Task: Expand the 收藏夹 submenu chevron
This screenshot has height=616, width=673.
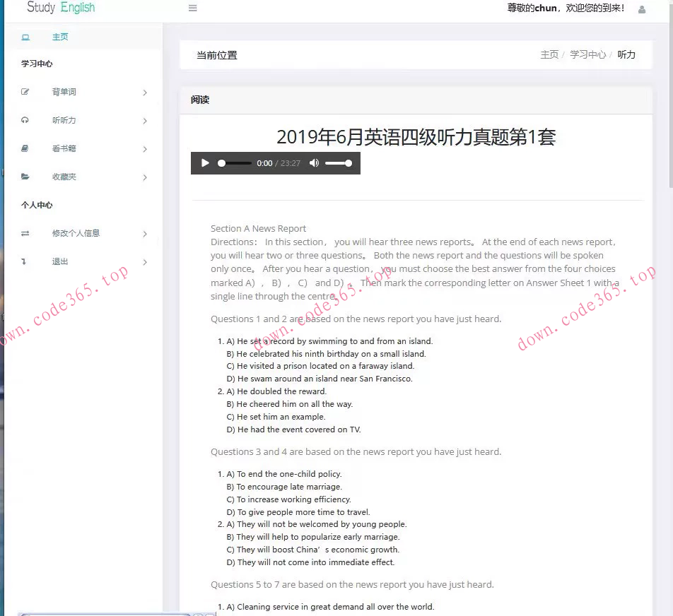Action: (145, 177)
